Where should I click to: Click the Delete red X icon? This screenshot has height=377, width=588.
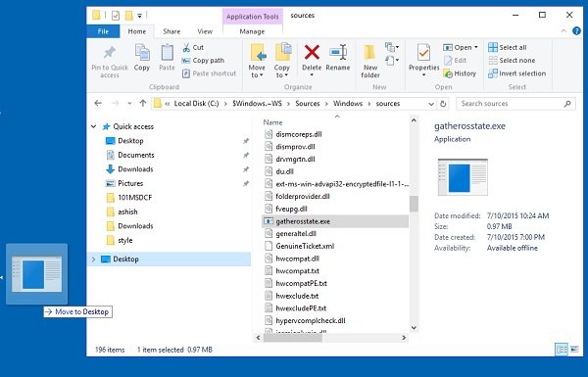pos(312,53)
